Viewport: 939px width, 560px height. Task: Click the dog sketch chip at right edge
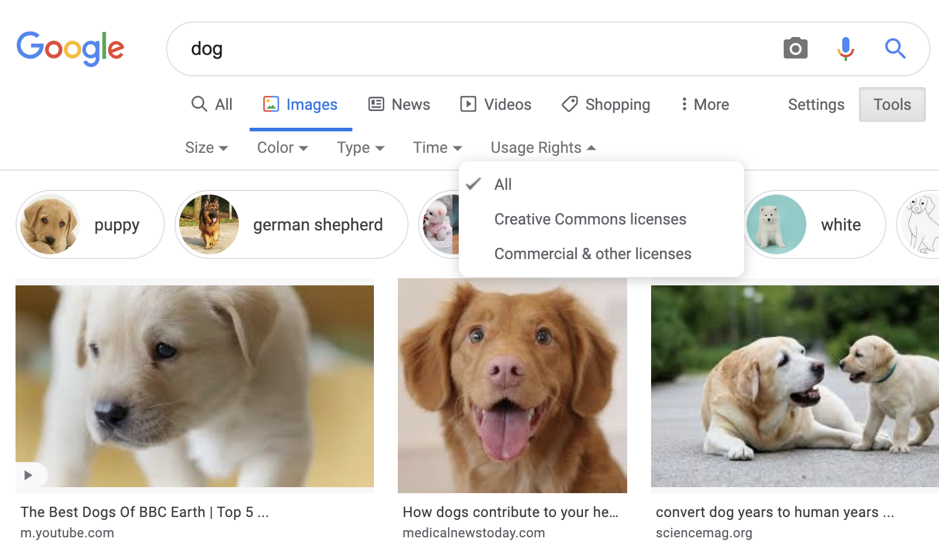click(919, 224)
